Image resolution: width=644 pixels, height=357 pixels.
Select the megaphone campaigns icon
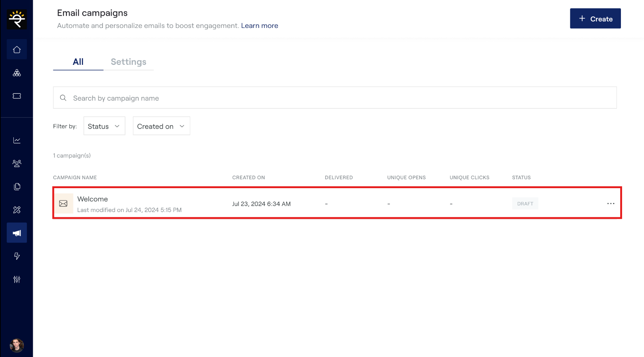point(17,233)
